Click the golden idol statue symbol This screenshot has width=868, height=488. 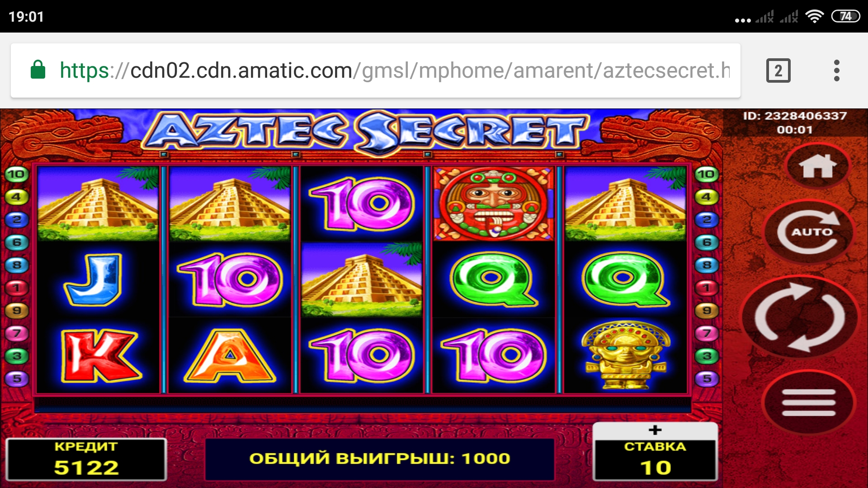pos(626,355)
